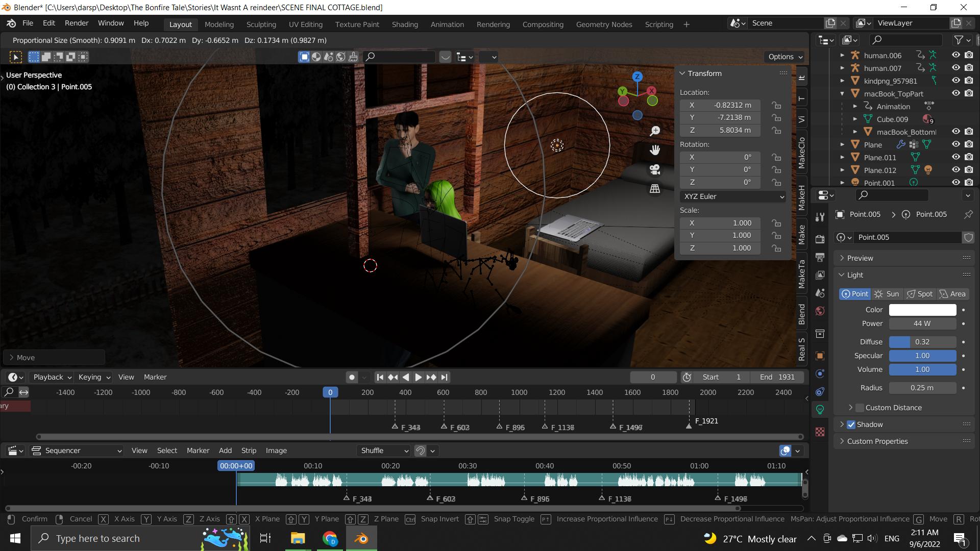
Task: Open the Shading workspace tab
Action: [404, 24]
